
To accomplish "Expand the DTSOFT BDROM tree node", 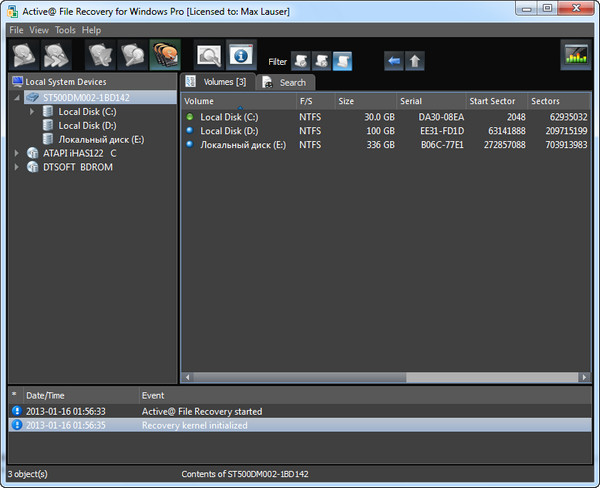I will coord(17,167).
